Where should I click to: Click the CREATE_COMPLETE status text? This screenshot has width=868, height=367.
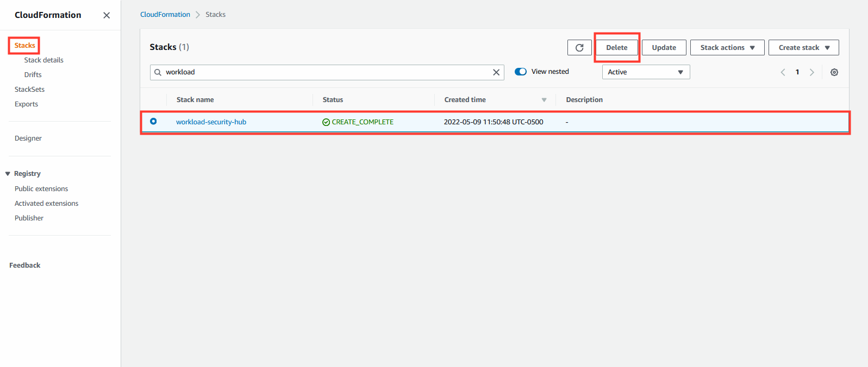tap(363, 122)
